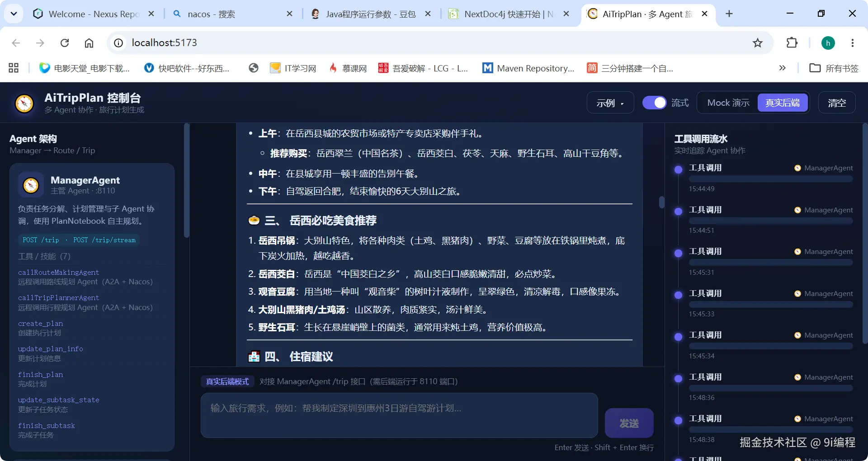
Task: Close the Java程序运行参数 tab
Action: tap(428, 14)
